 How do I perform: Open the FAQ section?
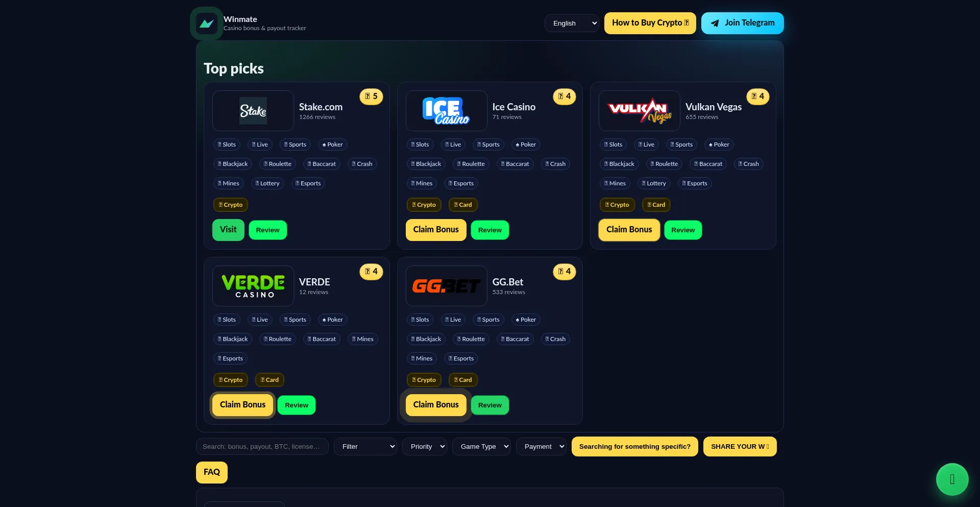tap(212, 472)
